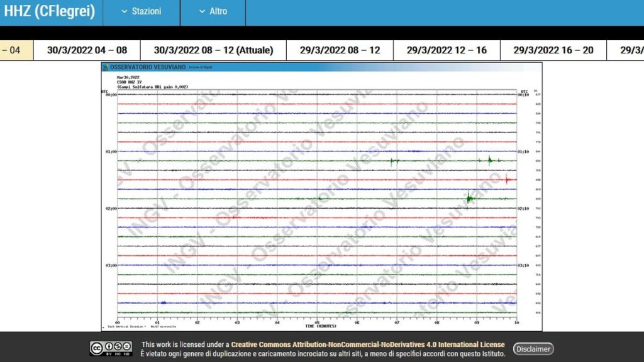Open the Altro menu
Image resolution: width=644 pixels, height=362 pixels.
pos(213,11)
